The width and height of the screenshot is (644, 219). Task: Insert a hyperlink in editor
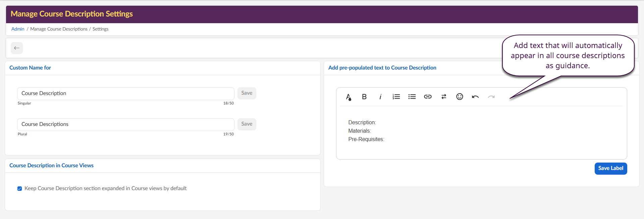pos(428,97)
